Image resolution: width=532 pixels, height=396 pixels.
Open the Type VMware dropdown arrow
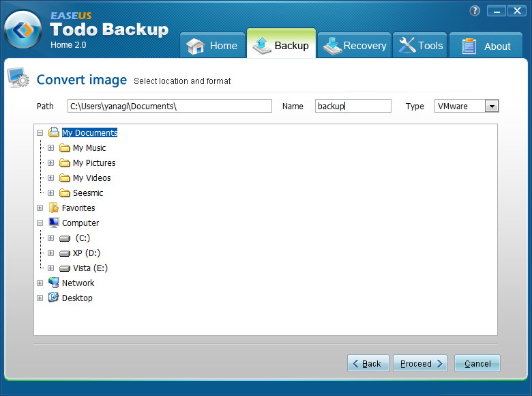tap(492, 106)
